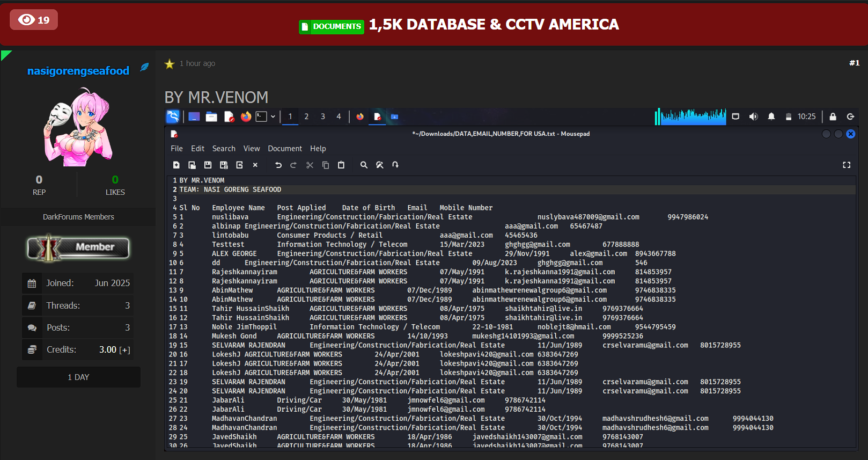Expand credits using the [+] link
Image resolution: width=868 pixels, height=460 pixels.
[124, 350]
